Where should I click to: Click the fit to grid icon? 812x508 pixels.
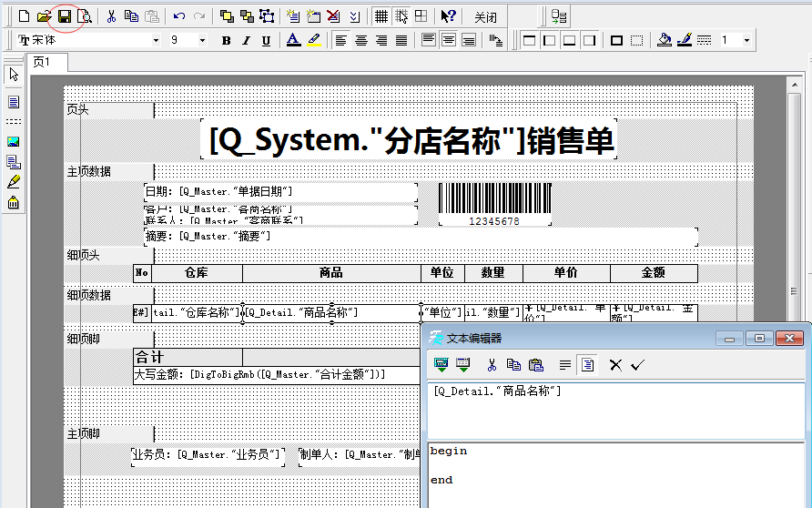point(421,16)
